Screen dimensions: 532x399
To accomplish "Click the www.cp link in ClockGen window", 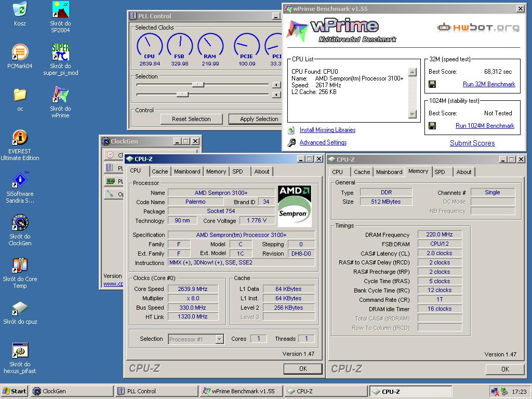I will (x=113, y=284).
